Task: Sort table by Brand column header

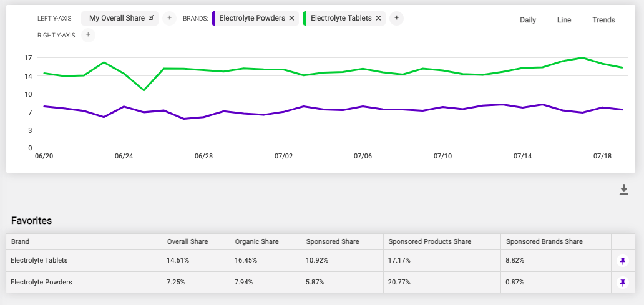Action: point(20,241)
